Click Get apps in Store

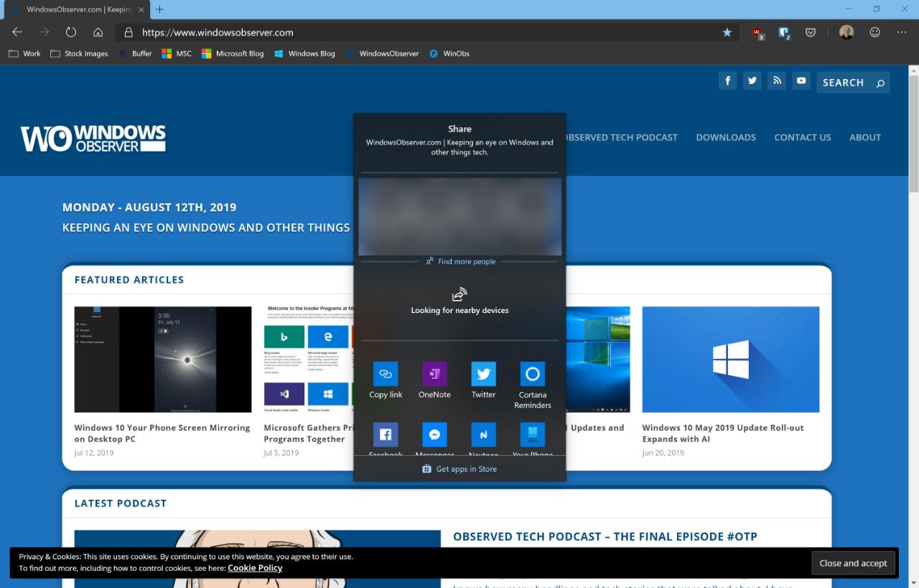point(459,469)
